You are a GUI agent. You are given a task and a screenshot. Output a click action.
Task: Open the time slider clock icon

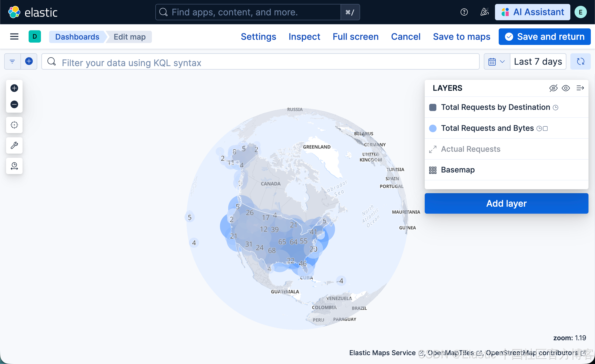click(x=14, y=166)
